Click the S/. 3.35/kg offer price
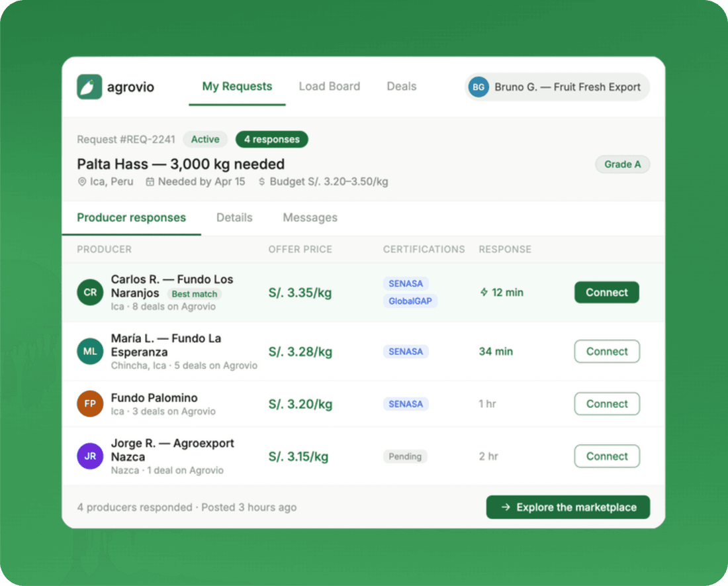The height and width of the screenshot is (586, 728). [300, 293]
